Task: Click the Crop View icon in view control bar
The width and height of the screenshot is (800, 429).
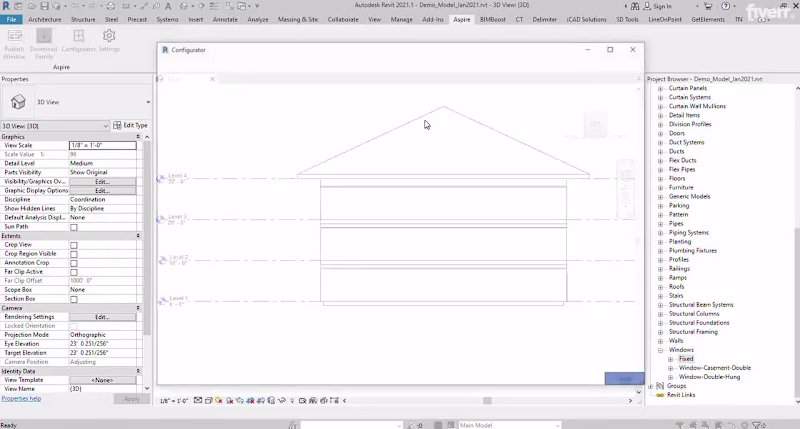Action: (x=251, y=400)
